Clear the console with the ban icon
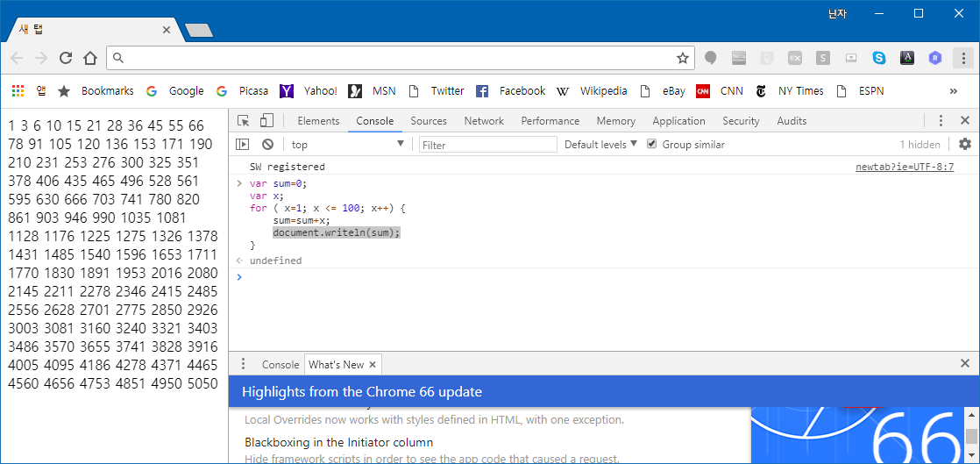The width and height of the screenshot is (980, 464). pos(267,145)
